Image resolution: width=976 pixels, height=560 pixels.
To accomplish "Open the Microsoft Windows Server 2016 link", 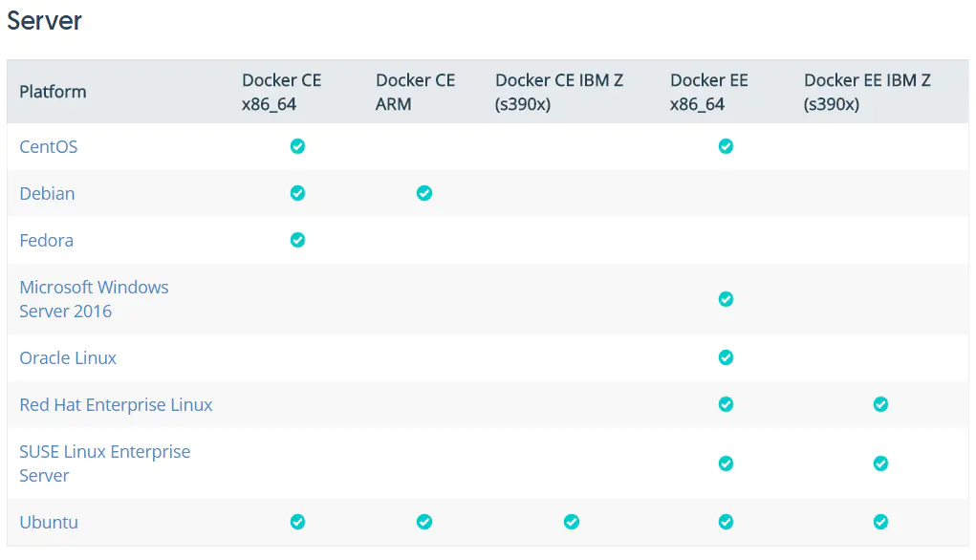I will (94, 299).
